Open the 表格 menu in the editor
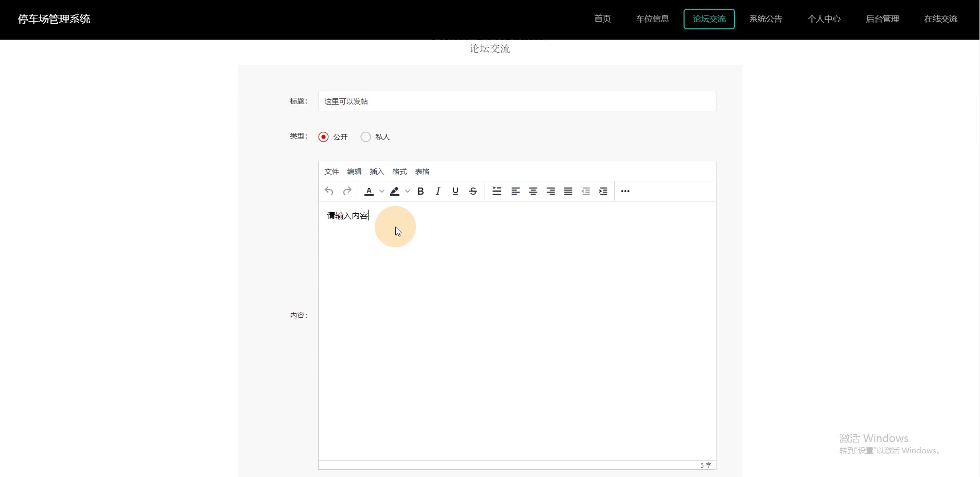 click(422, 172)
